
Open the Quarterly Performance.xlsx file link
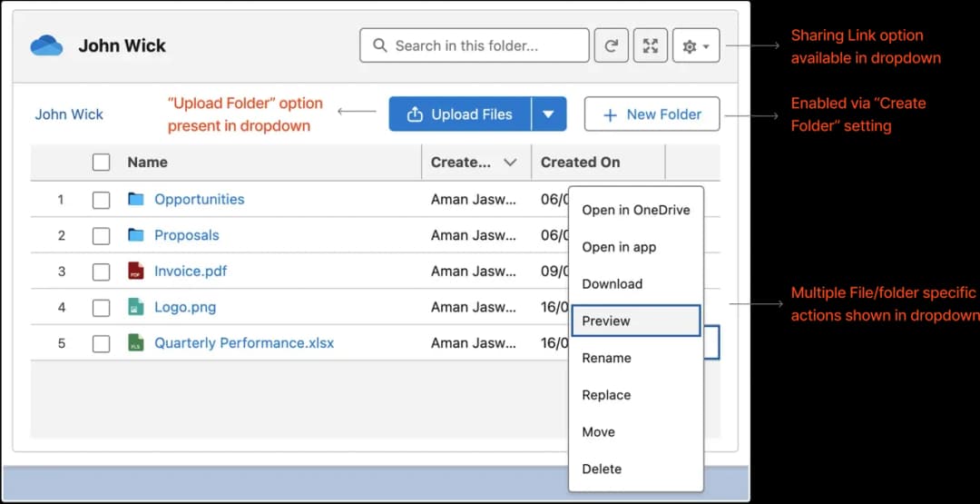click(x=244, y=342)
